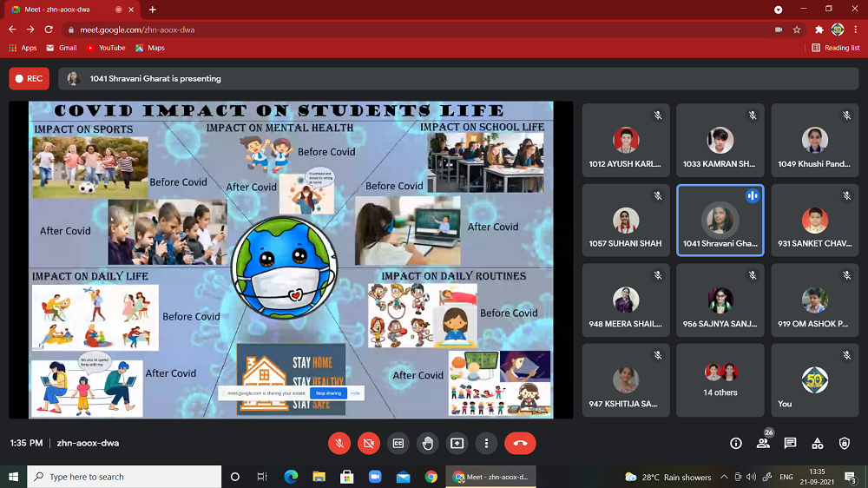
Task: Open the Reading list
Action: (x=836, y=48)
